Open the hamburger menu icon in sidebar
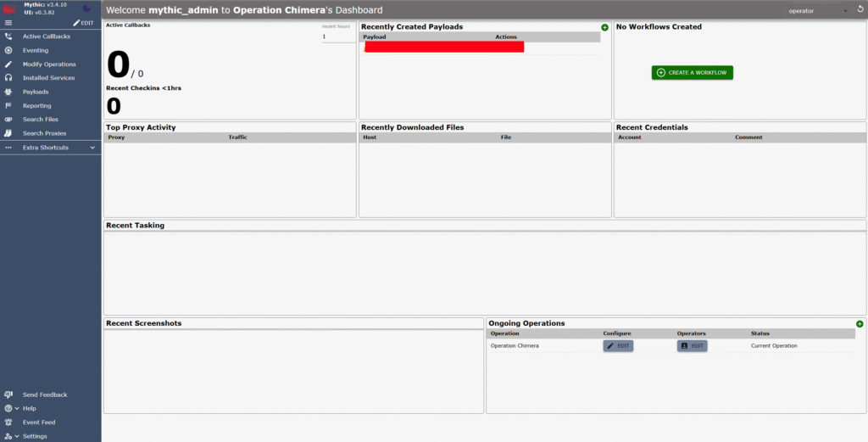Viewport: 868px width, 442px height. click(x=8, y=23)
